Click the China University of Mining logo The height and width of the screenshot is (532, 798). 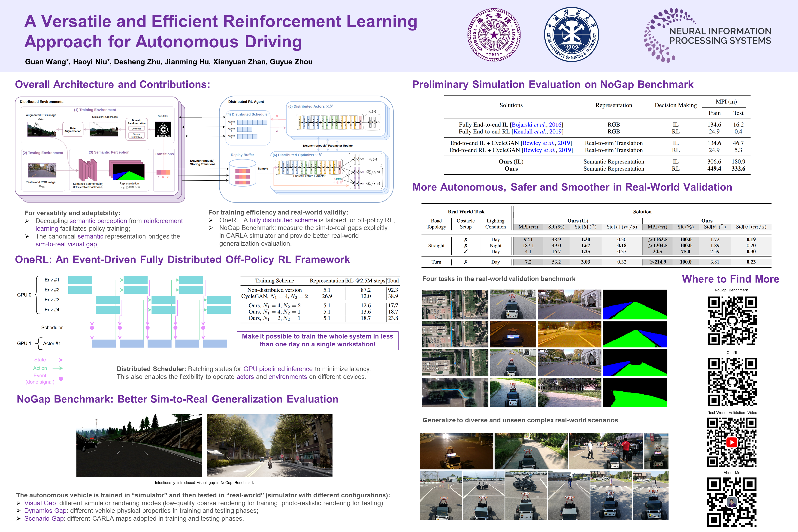(572, 35)
